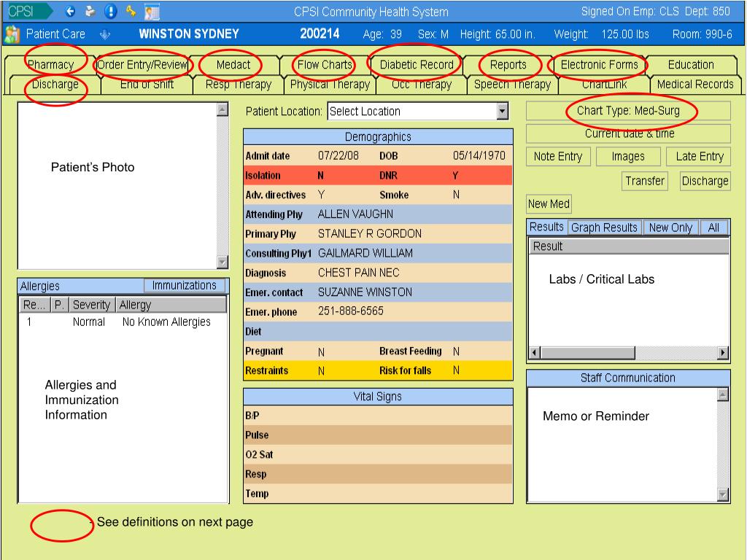
Task: Open the Images button
Action: click(x=628, y=156)
